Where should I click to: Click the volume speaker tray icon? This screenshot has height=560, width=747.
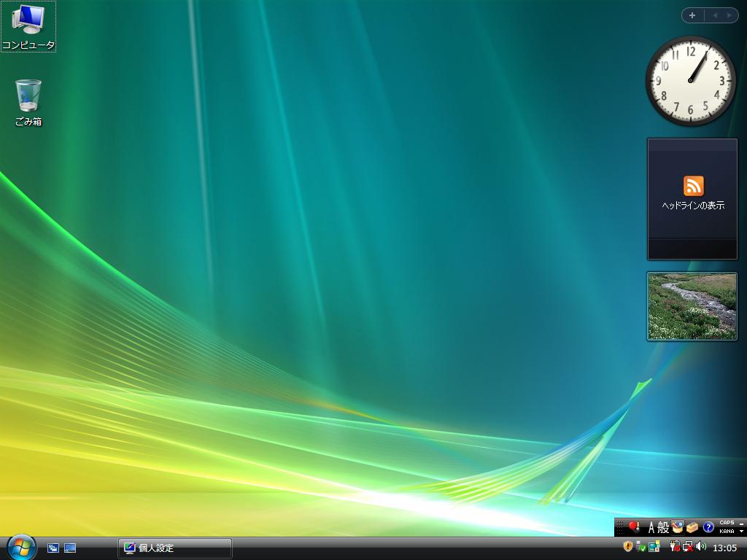click(701, 547)
